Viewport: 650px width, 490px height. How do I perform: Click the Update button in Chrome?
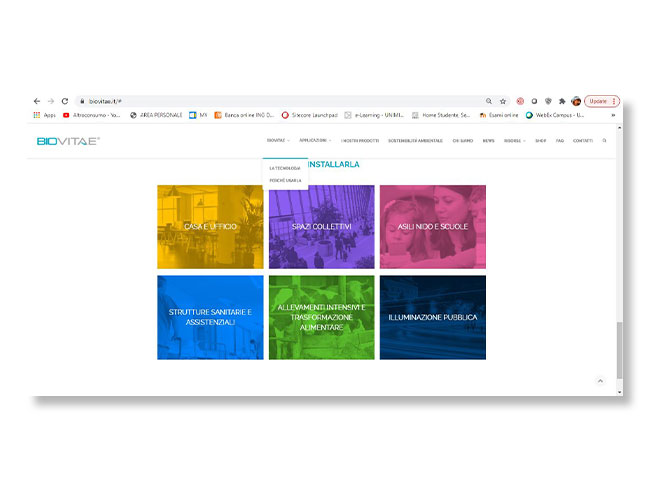click(601, 101)
